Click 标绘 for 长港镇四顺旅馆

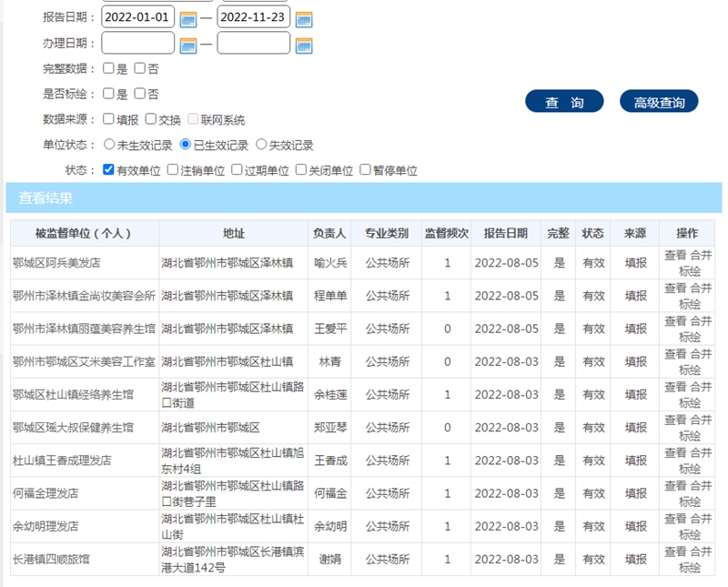pos(689,568)
